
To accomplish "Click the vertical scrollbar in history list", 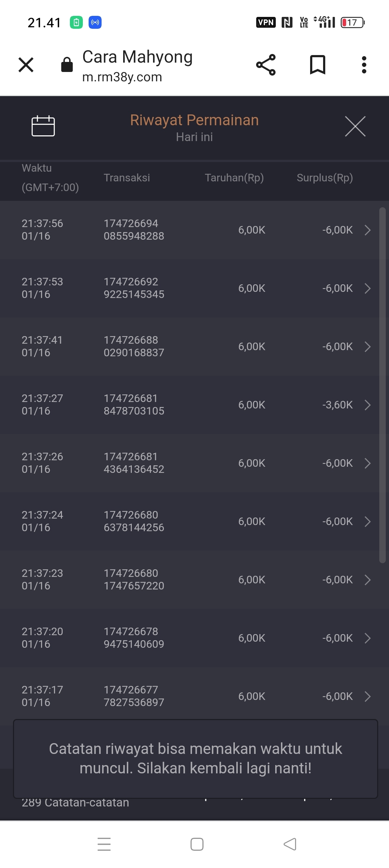I will (x=383, y=385).
